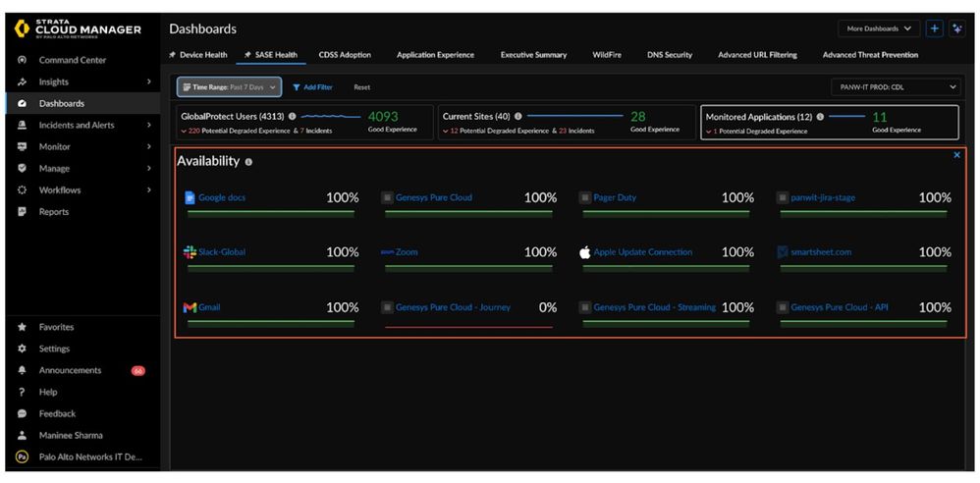Expand the Monitor menu chevron
This screenshot has width=980, height=483.
point(148,147)
